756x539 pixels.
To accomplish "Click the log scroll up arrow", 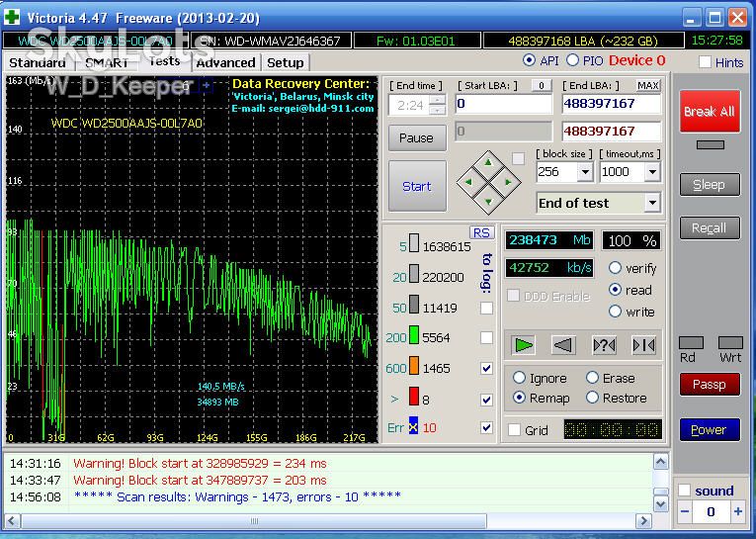I will tap(660, 462).
